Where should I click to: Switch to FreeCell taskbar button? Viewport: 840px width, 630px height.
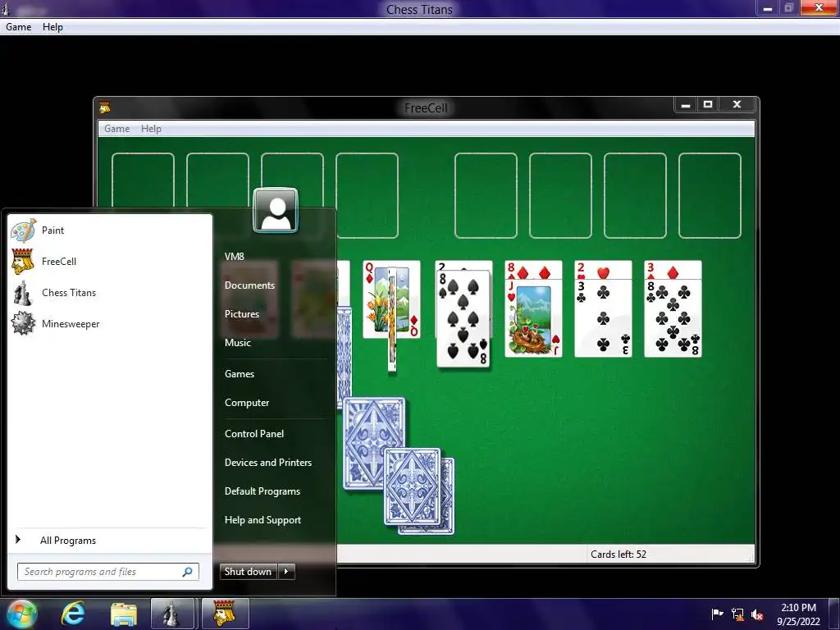click(x=225, y=614)
